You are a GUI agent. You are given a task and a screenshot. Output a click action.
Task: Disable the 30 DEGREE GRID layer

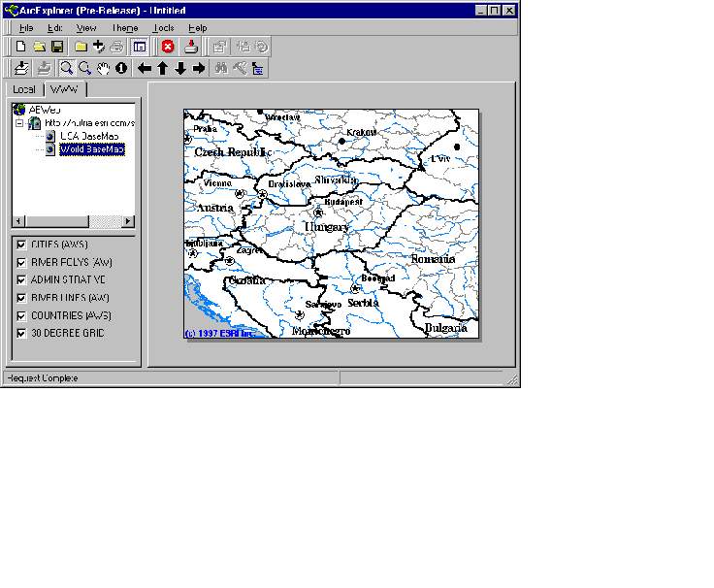tap(21, 333)
